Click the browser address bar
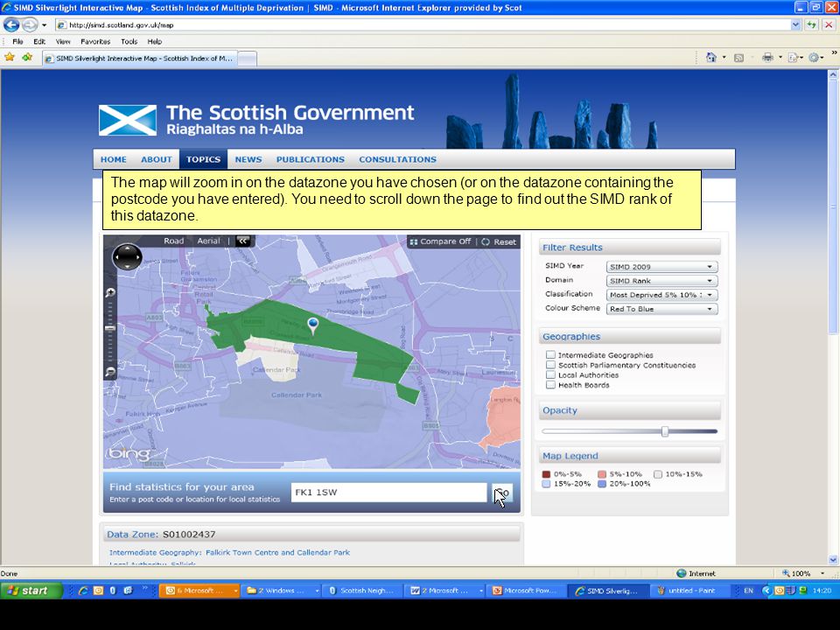 423,24
